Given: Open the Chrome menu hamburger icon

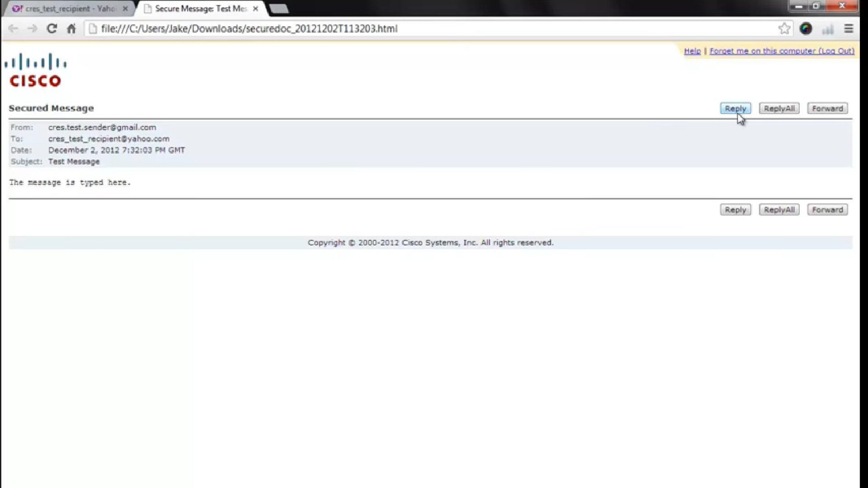Looking at the screenshot, I should pyautogui.click(x=849, y=28).
